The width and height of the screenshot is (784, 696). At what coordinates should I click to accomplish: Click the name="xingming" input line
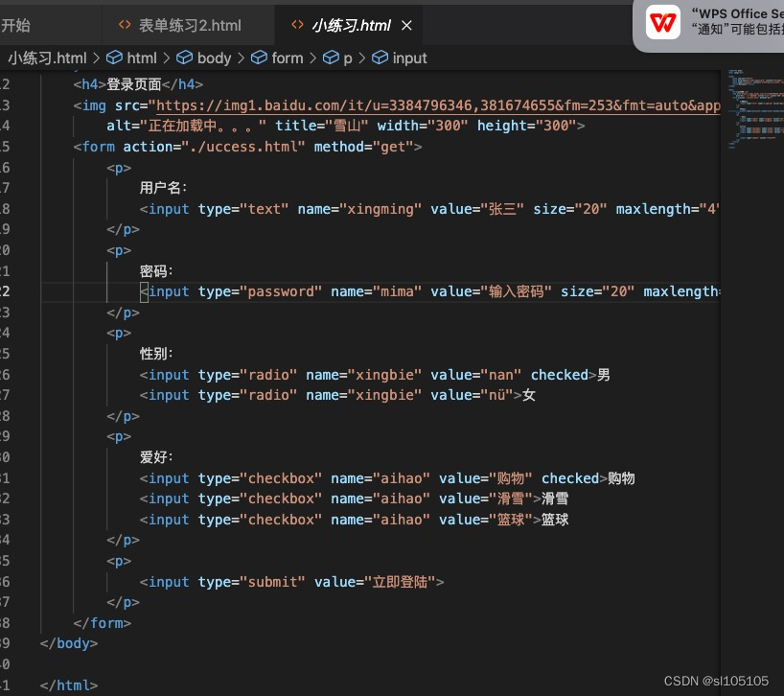click(x=429, y=208)
